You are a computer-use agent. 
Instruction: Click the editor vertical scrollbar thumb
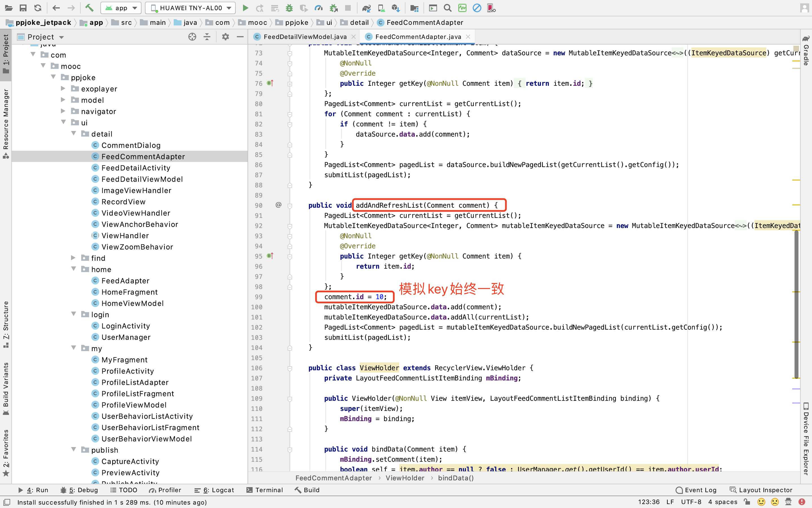(796, 304)
